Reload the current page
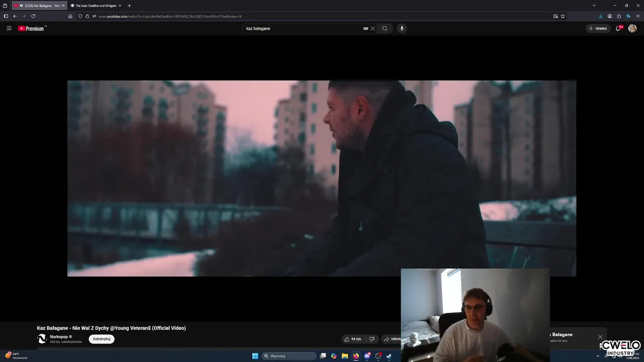Screen dimensions: 644x362 (x=33, y=16)
